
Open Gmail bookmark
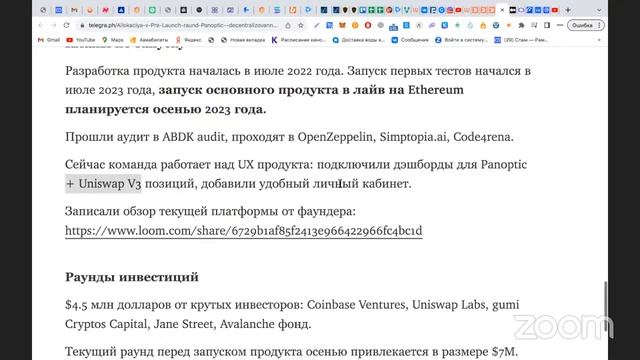click(49, 40)
